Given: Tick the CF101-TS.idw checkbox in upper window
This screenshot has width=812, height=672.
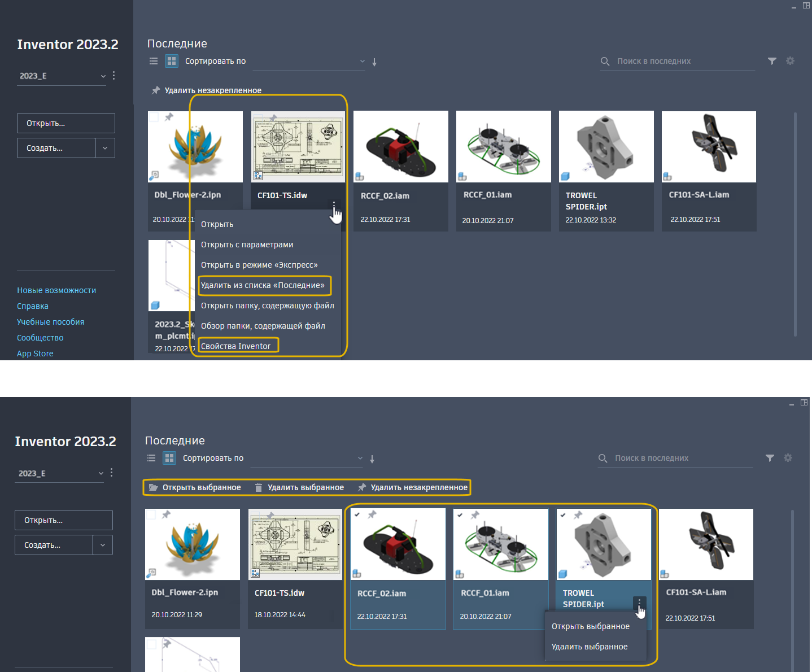Looking at the screenshot, I should coord(257,117).
